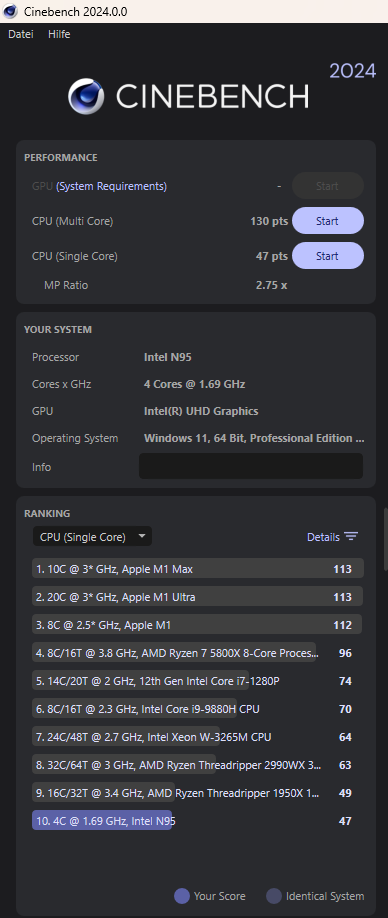Screen dimensions: 388x918
Task: Select ranking row Intel Core i9-9880H
Action: (198, 709)
